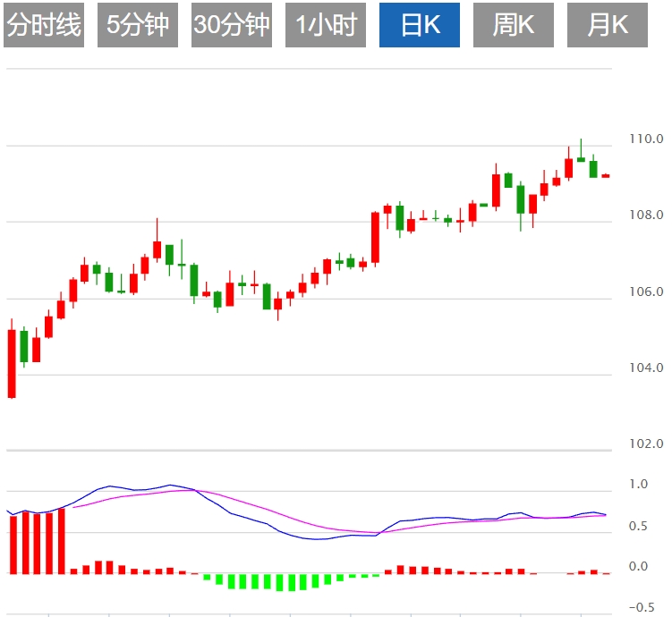The image size is (672, 617).
Task: Click the last candlestick on the right
Action: click(606, 176)
